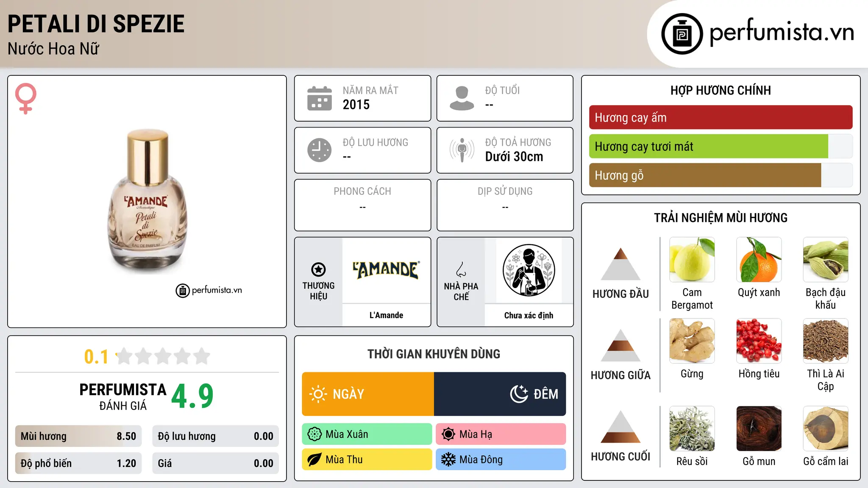Choose the Mùa Thu season tile
868x488 pixels.
[x=367, y=460]
